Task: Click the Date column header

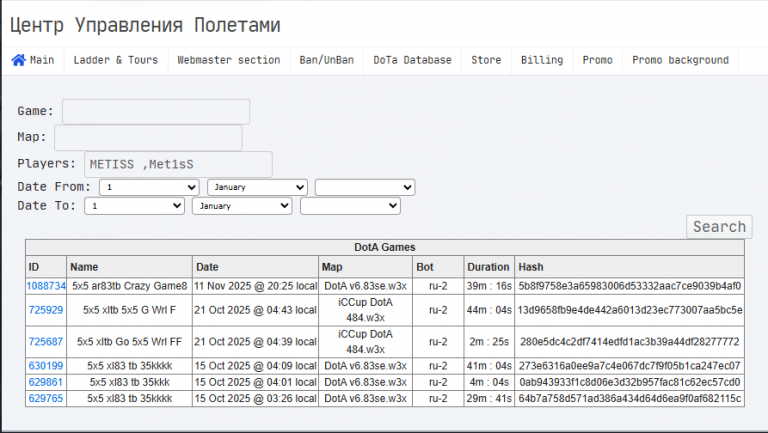Action: [255, 267]
